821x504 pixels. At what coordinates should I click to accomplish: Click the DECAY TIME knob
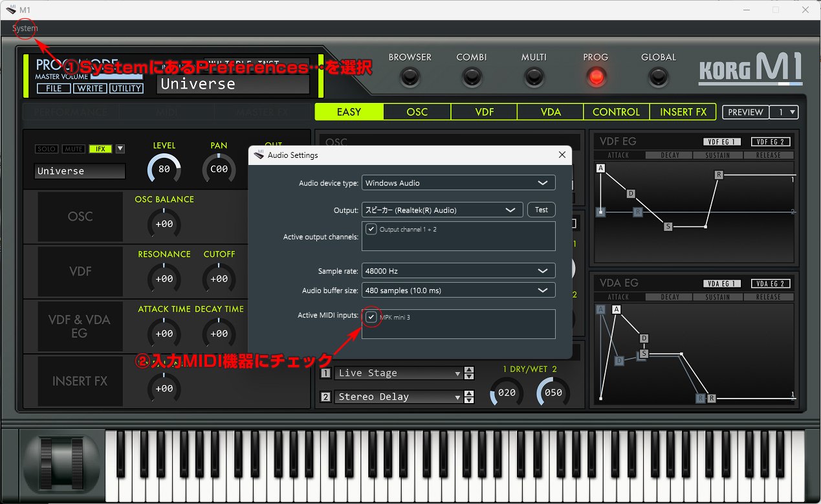tap(219, 334)
